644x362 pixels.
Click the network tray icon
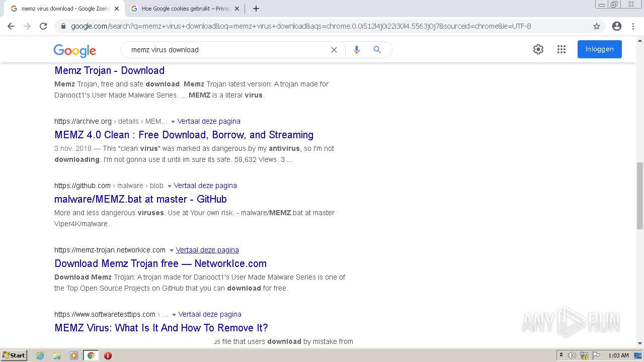(x=584, y=355)
